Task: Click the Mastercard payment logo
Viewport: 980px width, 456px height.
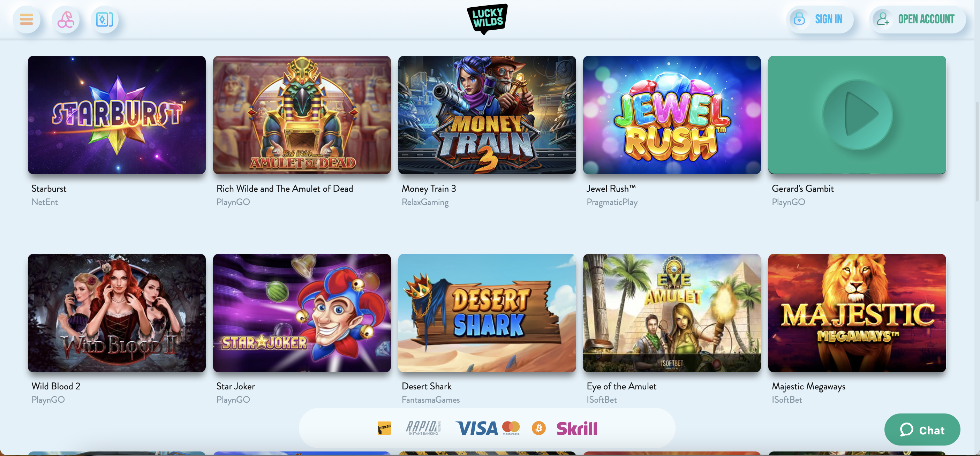Action: [511, 428]
